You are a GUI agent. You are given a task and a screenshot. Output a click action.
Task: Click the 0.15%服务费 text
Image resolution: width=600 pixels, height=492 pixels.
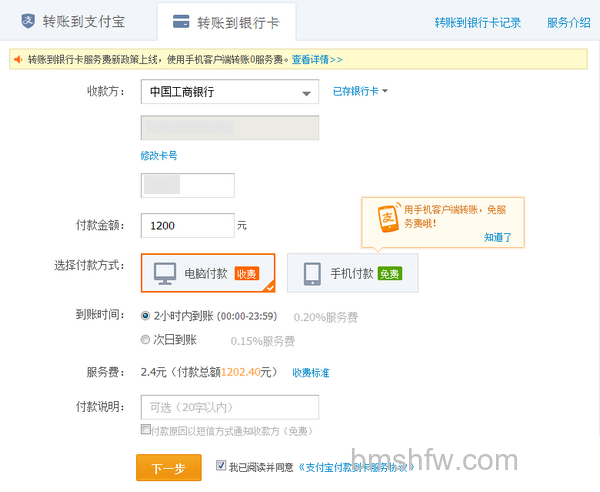262,341
